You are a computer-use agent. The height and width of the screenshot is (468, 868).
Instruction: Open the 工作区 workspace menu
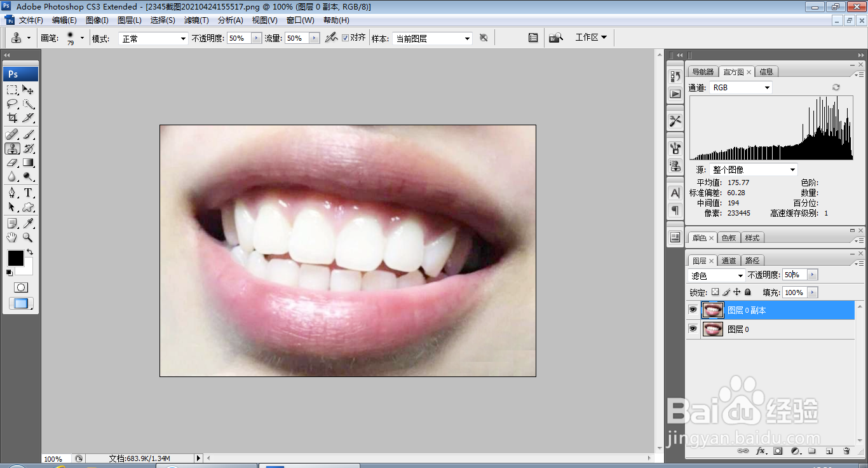click(x=591, y=38)
